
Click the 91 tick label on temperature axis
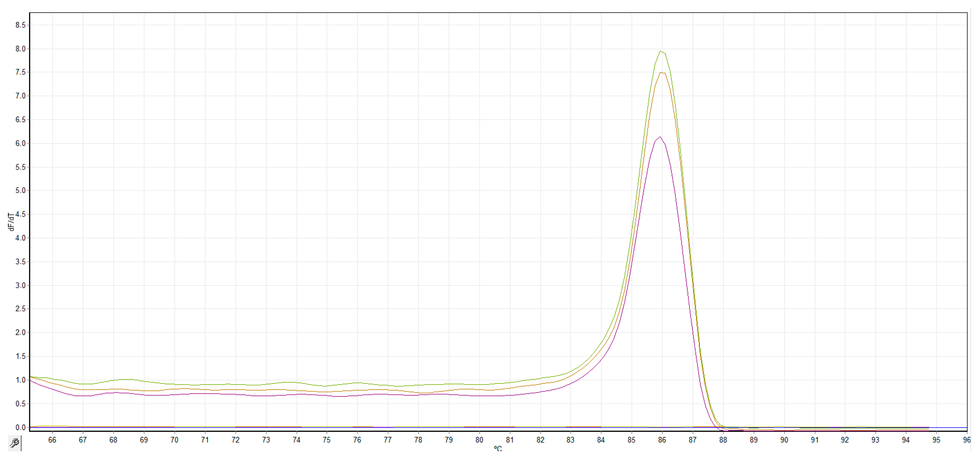click(815, 440)
